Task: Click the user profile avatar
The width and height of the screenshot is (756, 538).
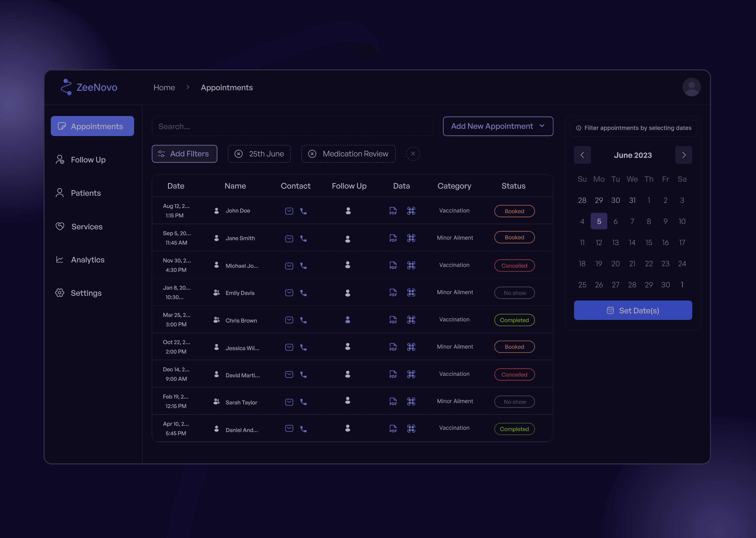Action: point(691,87)
